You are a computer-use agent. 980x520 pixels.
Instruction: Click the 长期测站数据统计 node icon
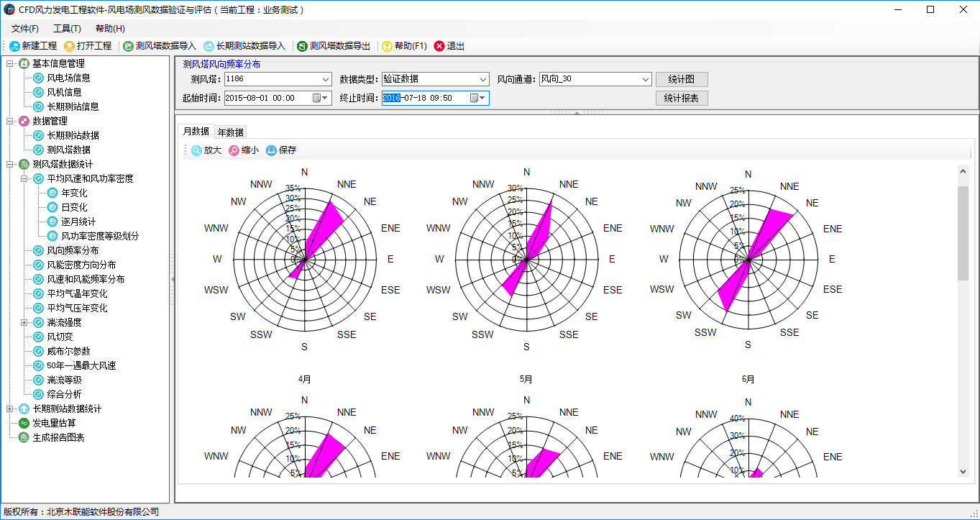click(x=24, y=409)
